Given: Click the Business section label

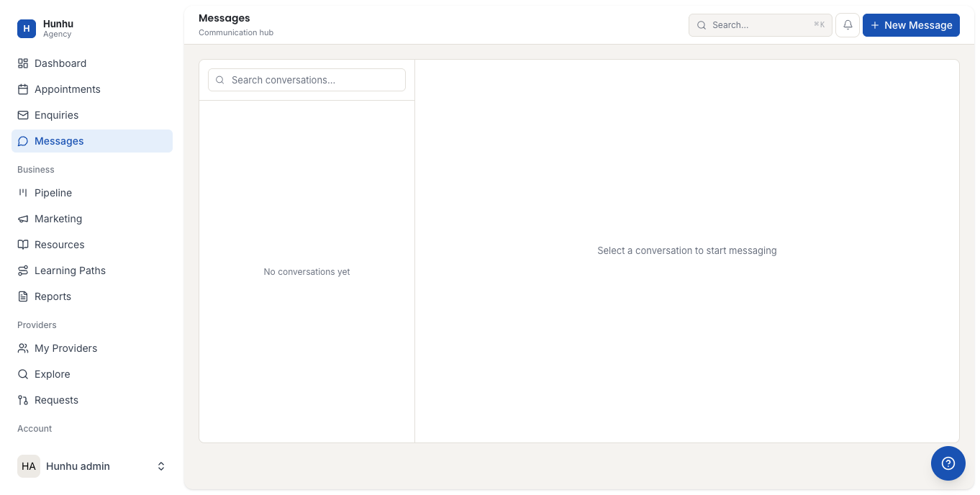Looking at the screenshot, I should (x=36, y=170).
